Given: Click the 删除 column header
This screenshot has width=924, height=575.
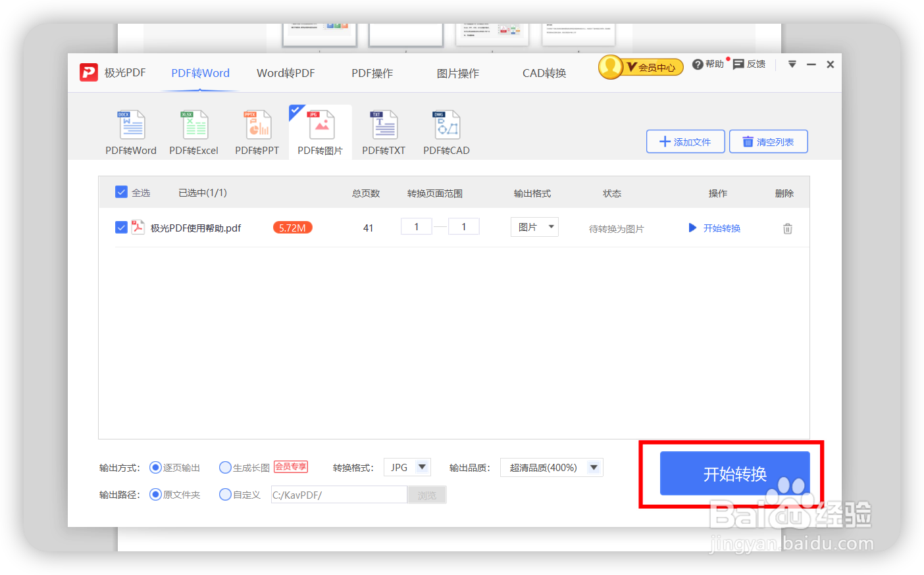Looking at the screenshot, I should point(784,193).
